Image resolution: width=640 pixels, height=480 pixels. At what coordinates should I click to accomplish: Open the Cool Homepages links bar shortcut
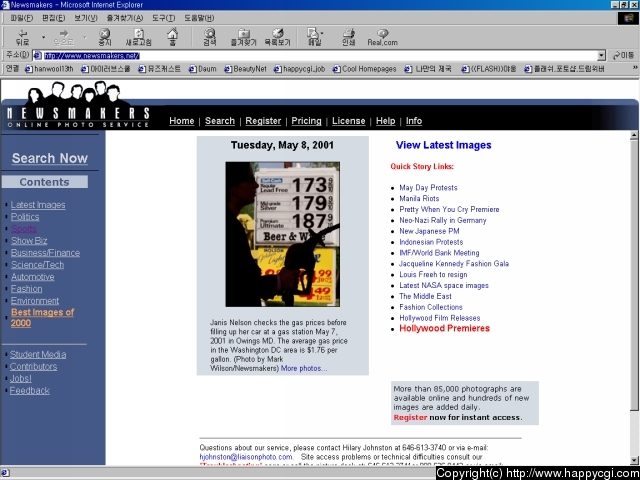pyautogui.click(x=364, y=69)
